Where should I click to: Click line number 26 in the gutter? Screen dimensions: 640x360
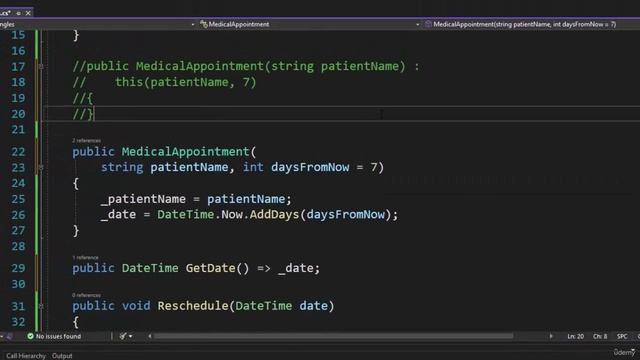click(18, 215)
